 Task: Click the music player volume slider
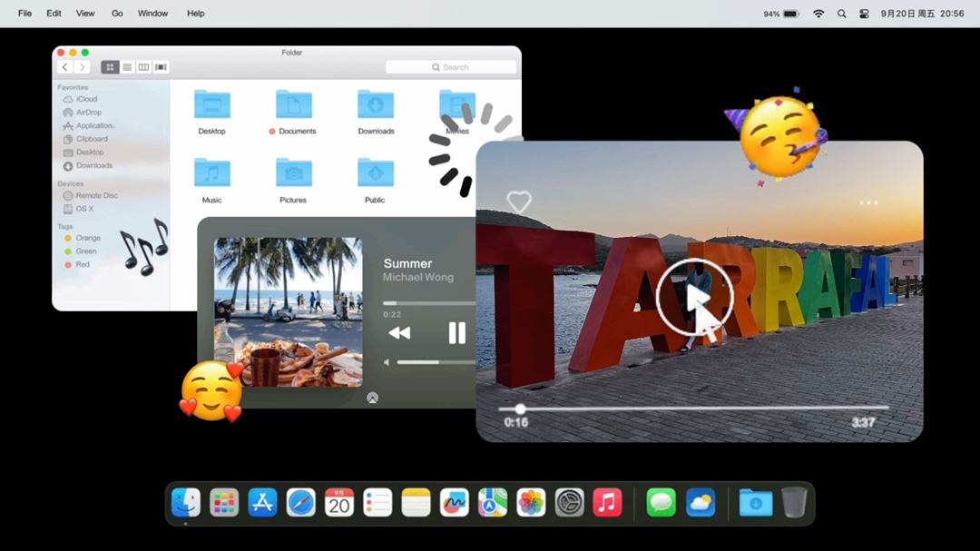point(436,362)
